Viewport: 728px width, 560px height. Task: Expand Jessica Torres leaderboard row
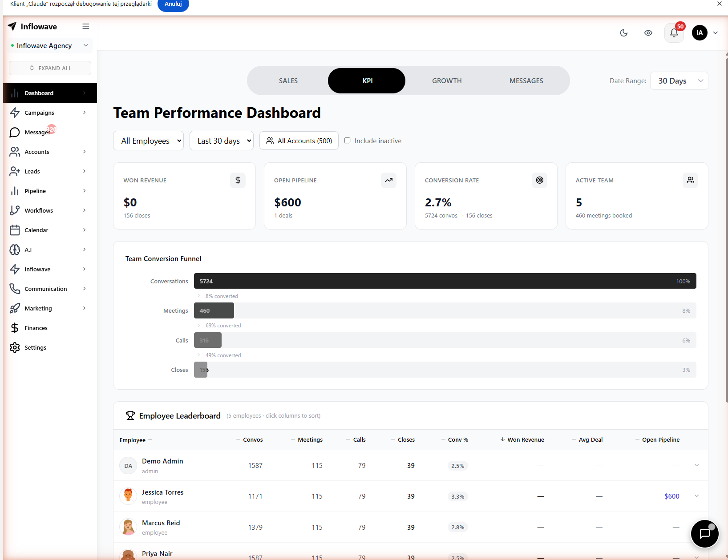coord(696,496)
